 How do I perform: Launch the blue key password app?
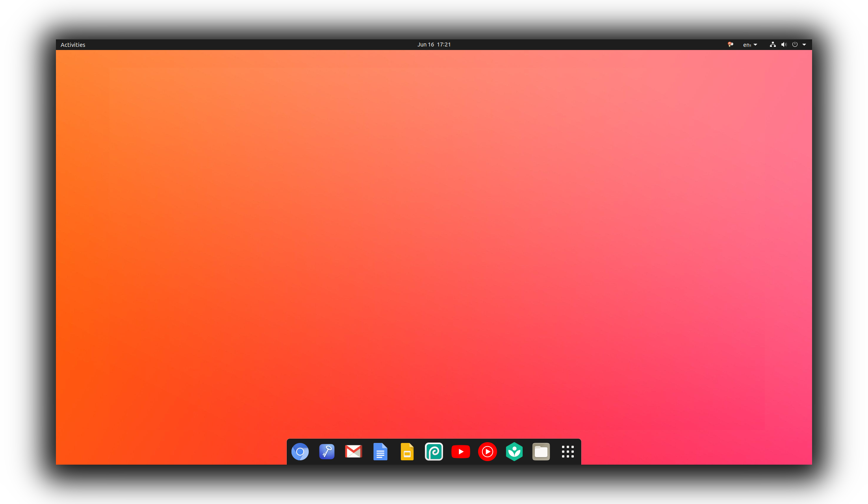coord(327,452)
